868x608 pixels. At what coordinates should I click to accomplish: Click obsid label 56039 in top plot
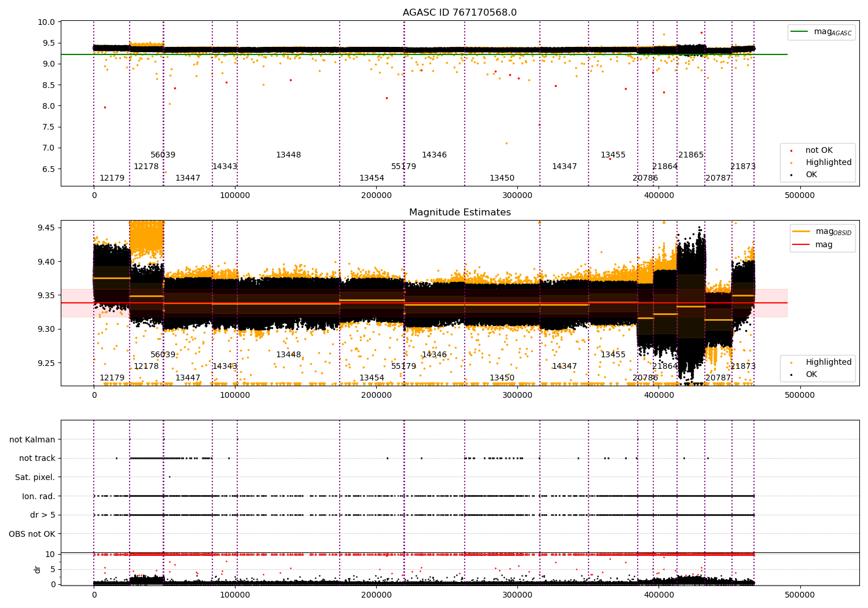[163, 155]
